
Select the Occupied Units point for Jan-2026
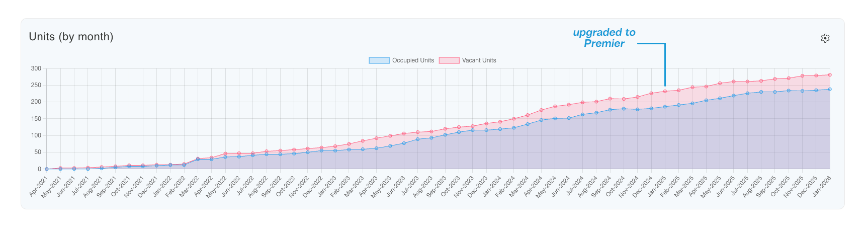click(830, 89)
